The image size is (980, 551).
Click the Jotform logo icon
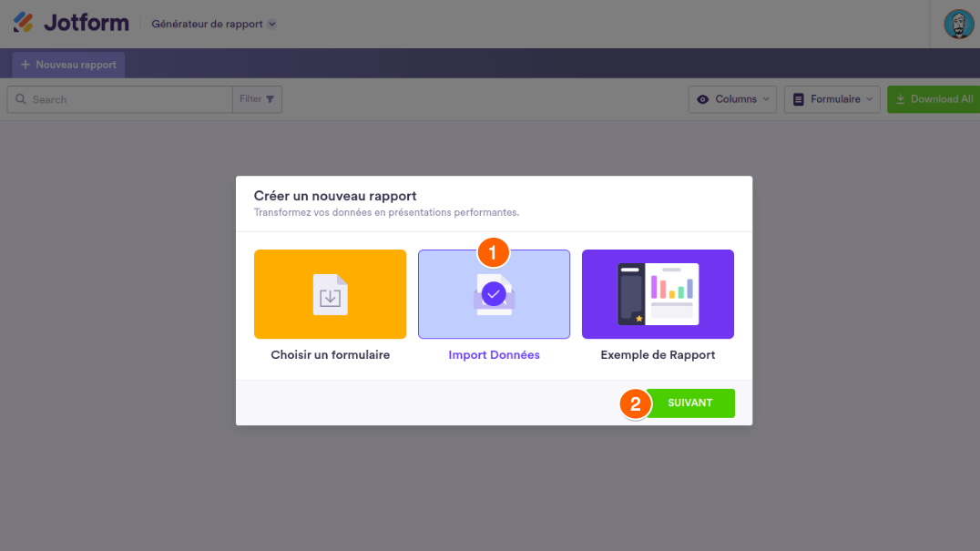tap(24, 23)
